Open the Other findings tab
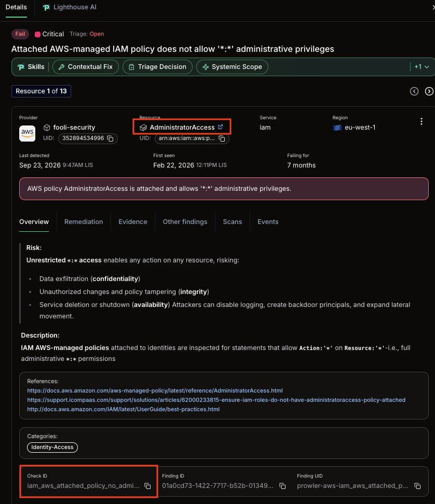435x504 pixels. coord(185,222)
